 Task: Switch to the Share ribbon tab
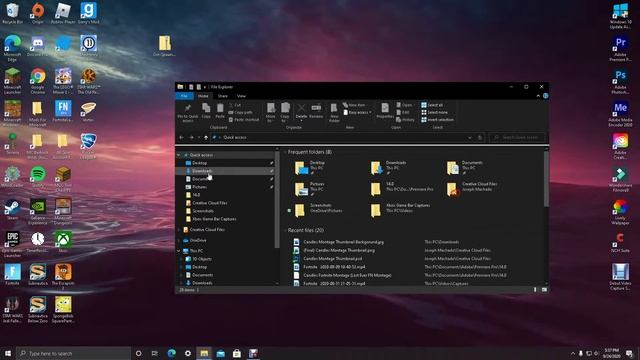[x=222, y=96]
